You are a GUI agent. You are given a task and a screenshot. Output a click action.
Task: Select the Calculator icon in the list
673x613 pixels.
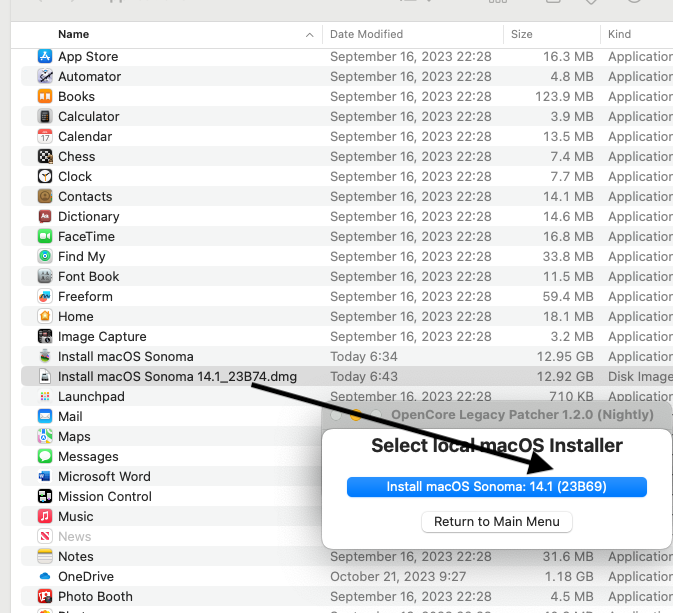pyautogui.click(x=45, y=116)
